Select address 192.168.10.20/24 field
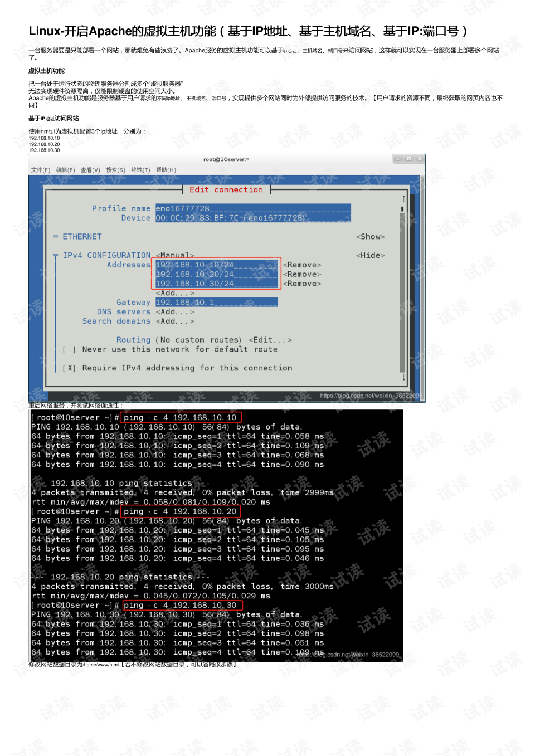Viewport: 535px width, 756px height. tap(216, 274)
